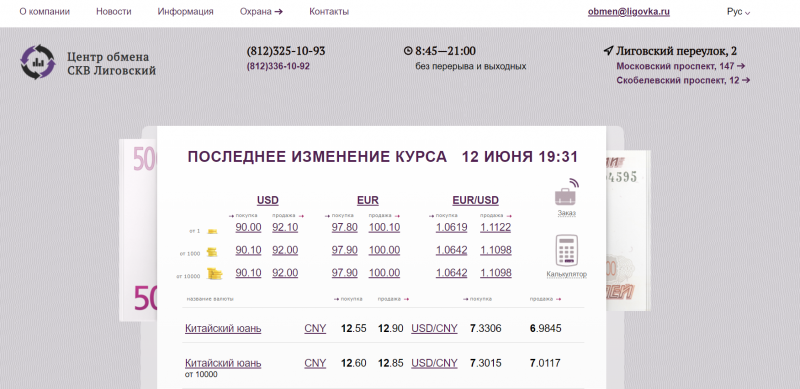Follow the Московский проспект, 147 address link
Screen dimensions: 800x389
[x=681, y=66]
